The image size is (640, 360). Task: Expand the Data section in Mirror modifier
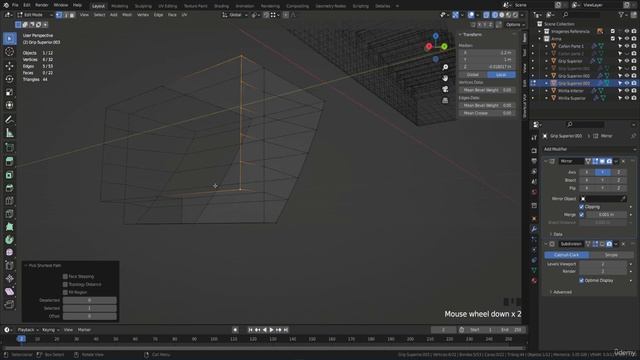(x=556, y=234)
